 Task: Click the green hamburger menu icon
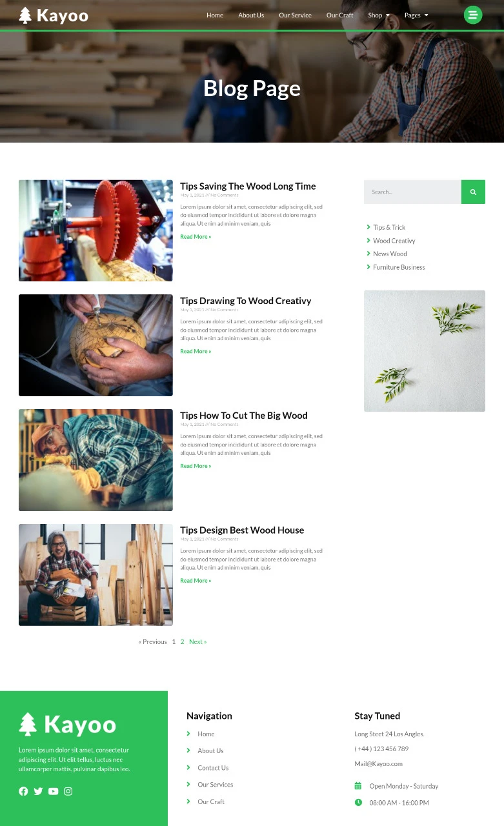coord(473,15)
